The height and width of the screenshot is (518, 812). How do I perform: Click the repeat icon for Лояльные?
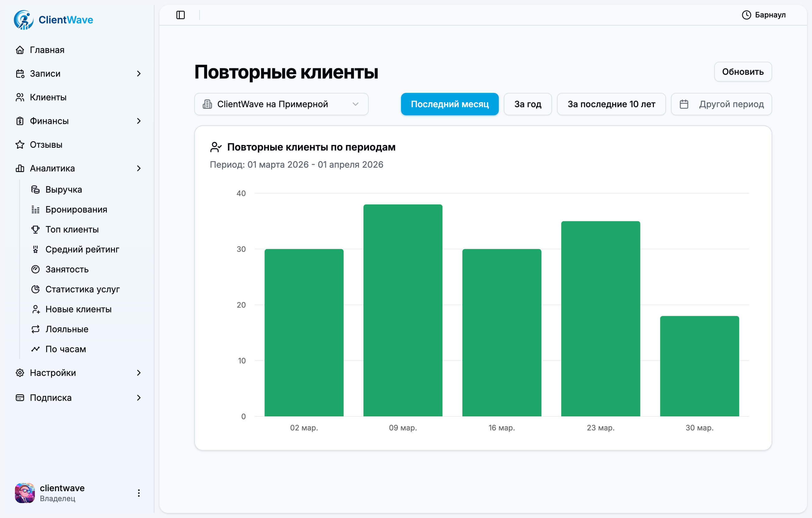[35, 329]
